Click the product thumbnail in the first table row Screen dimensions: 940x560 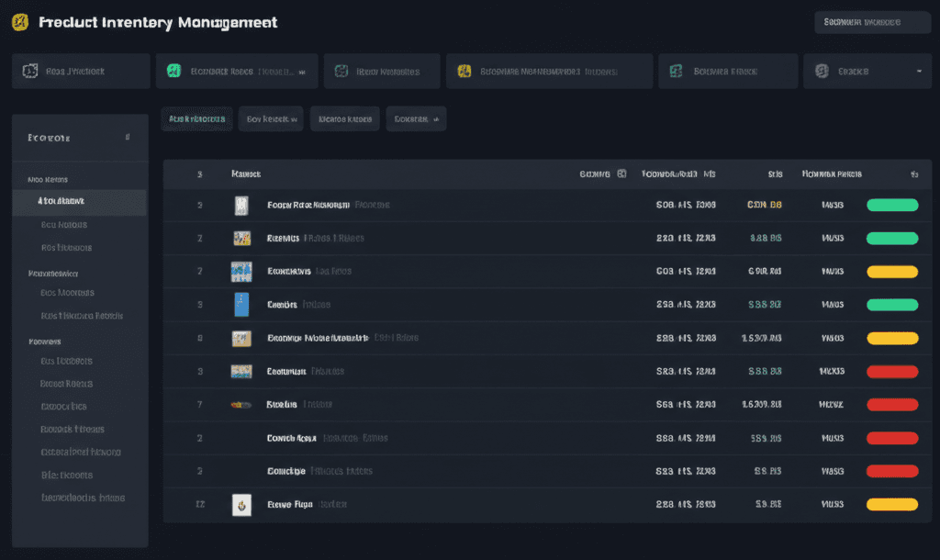tap(241, 205)
